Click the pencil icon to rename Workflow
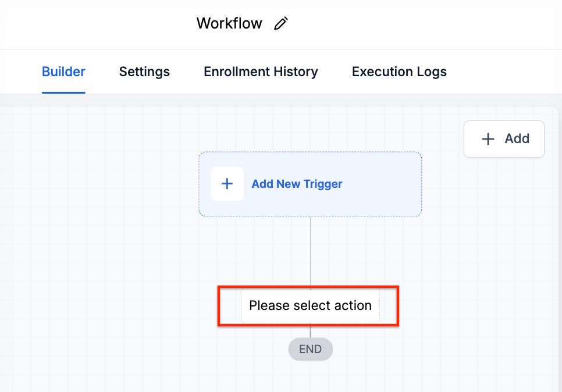 [x=281, y=24]
